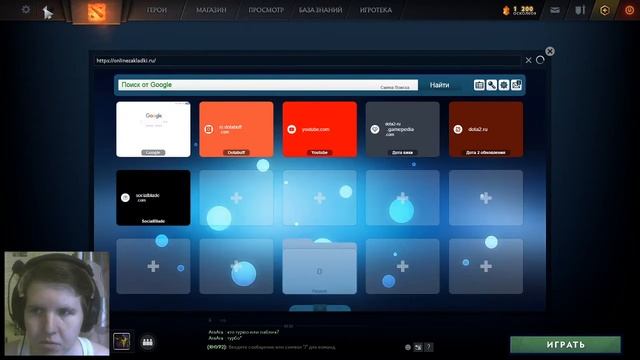
Task: Click the hero profile avatar at bottom
Action: pyautogui.click(x=122, y=341)
